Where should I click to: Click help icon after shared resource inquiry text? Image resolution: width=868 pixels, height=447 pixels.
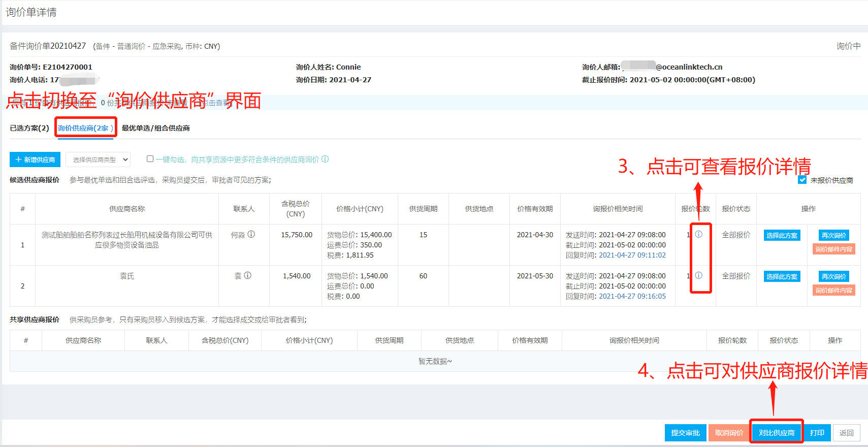pyautogui.click(x=325, y=159)
